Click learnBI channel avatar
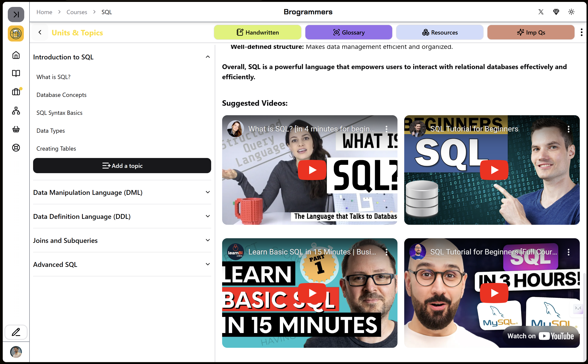Screen dimensions: 588x364 click(x=235, y=252)
